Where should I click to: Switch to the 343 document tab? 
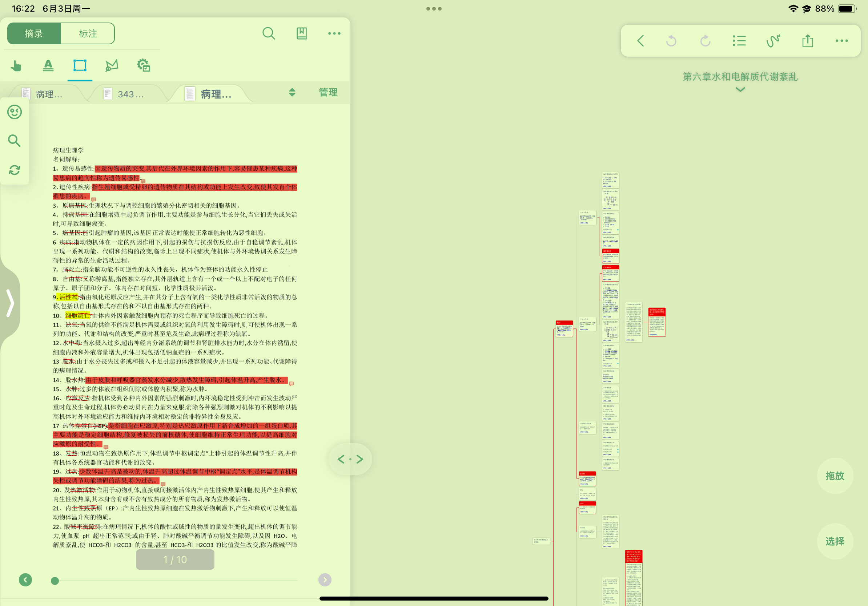[x=125, y=94]
